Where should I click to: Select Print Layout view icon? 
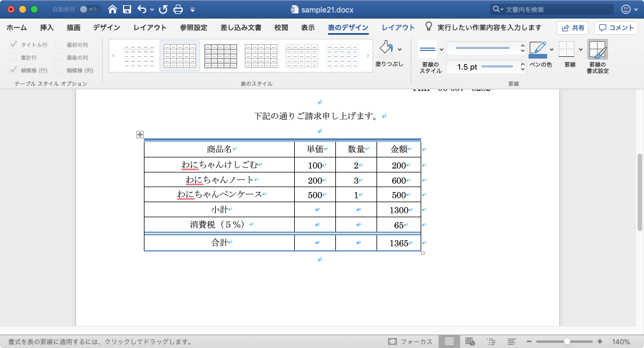[x=449, y=342]
